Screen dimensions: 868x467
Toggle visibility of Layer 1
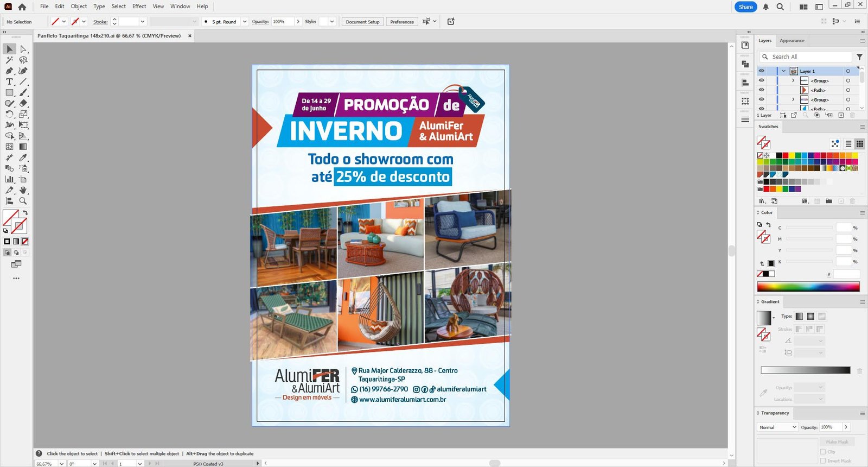point(762,71)
